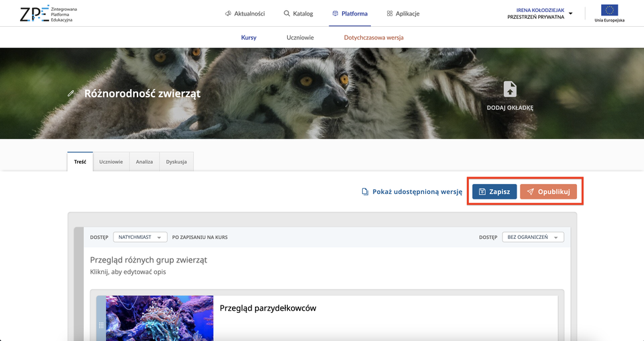Viewport: 644px width, 341px height.
Task: Open the Katalog search page
Action: (x=299, y=13)
